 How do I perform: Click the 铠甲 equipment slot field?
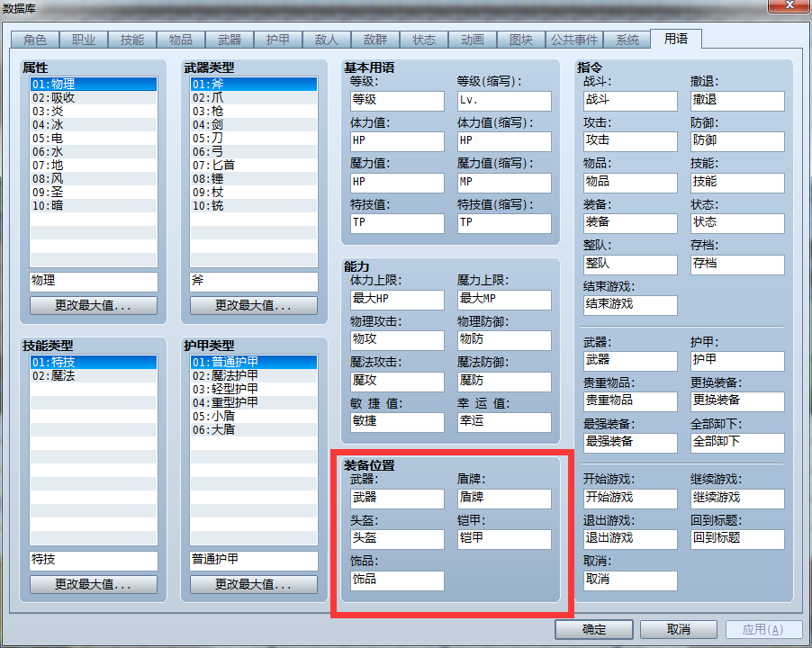tap(504, 539)
